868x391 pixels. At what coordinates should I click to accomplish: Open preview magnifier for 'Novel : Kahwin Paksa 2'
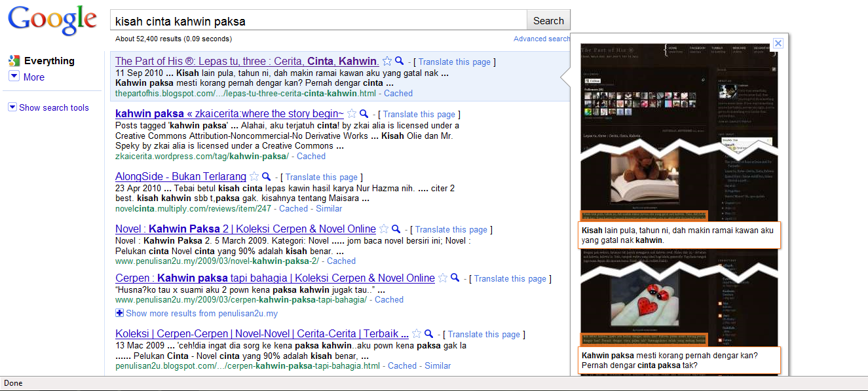pyautogui.click(x=396, y=229)
